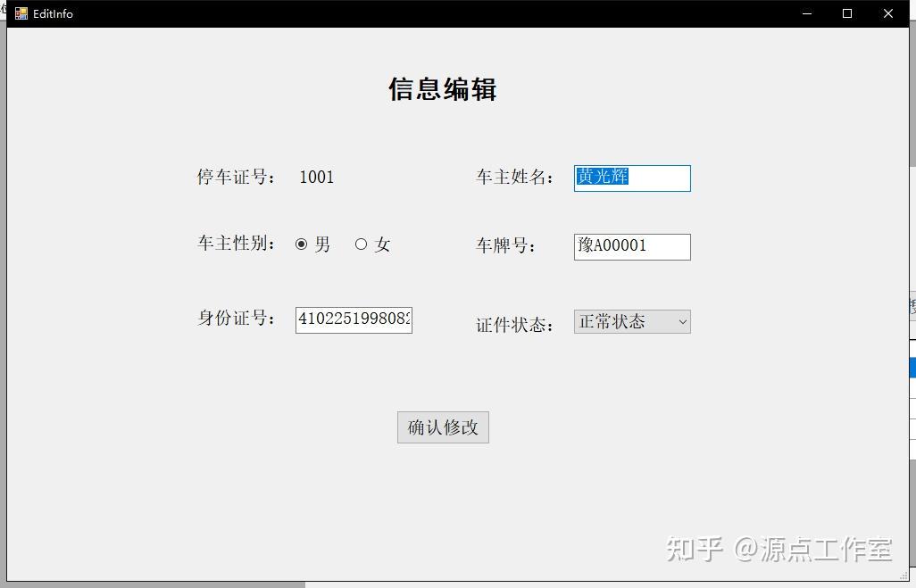916x588 pixels.
Task: Click the 确认修改 button
Action: coord(443,427)
